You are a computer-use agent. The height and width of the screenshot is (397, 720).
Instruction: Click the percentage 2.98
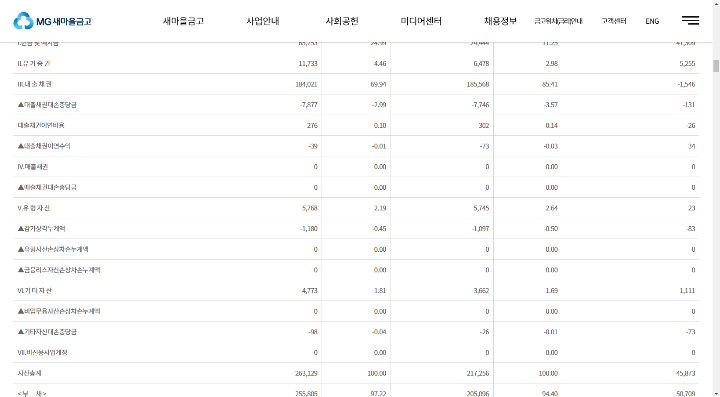[x=551, y=63]
